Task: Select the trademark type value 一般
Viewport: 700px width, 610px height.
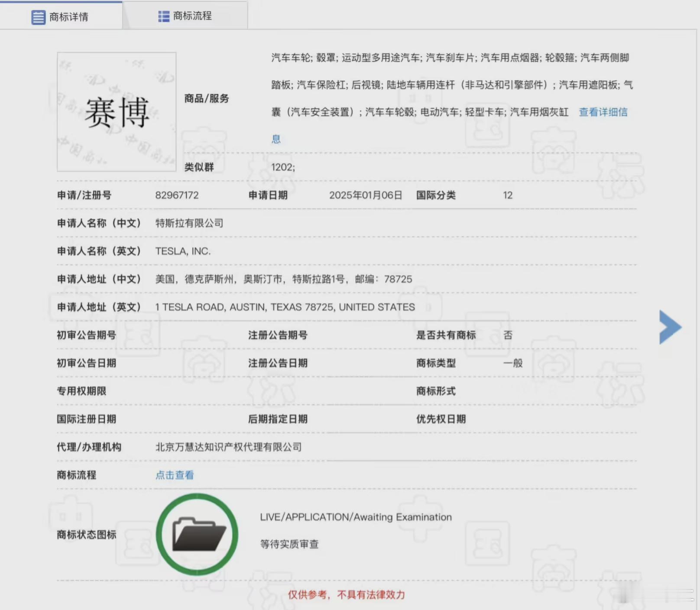Action: 513,363
